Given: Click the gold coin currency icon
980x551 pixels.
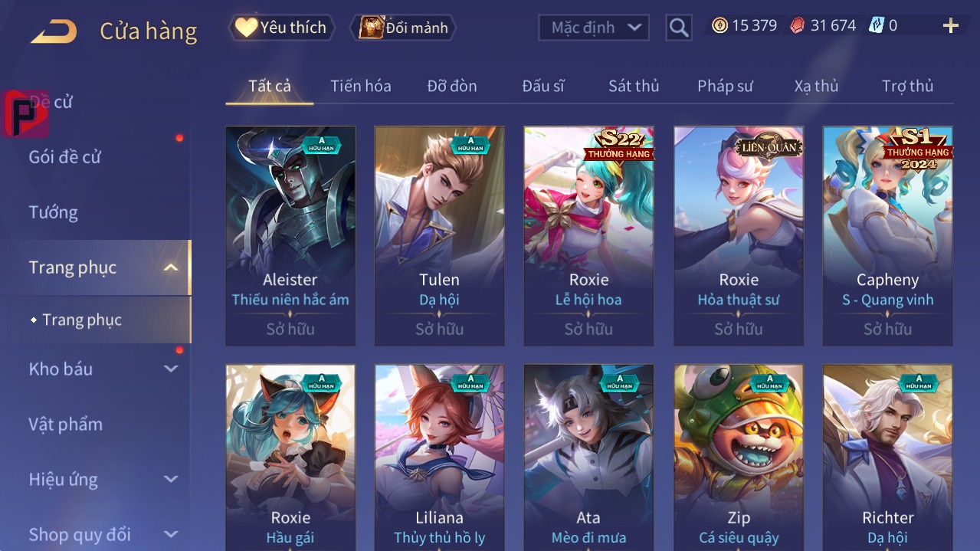Looking at the screenshot, I should coord(719,26).
